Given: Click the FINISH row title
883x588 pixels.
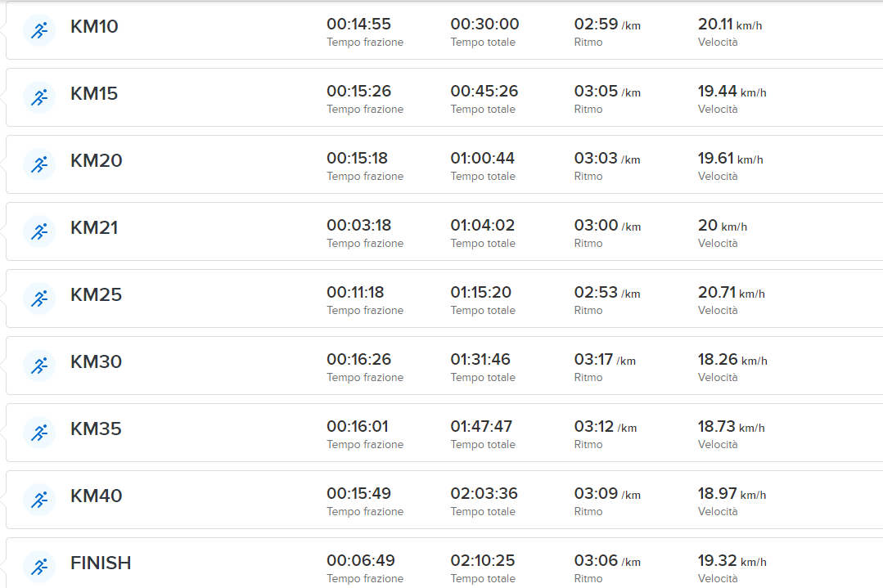Looking at the screenshot, I should [x=101, y=563].
